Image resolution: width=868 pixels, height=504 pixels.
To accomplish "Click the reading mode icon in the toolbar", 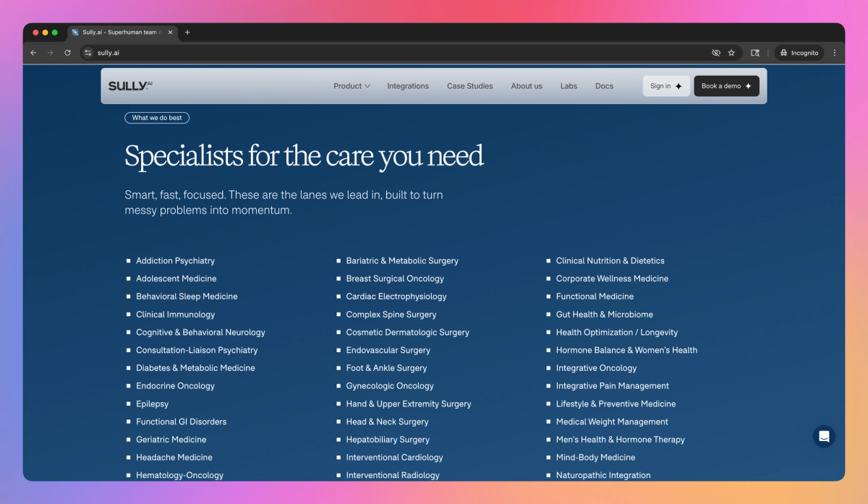I will pyautogui.click(x=755, y=53).
